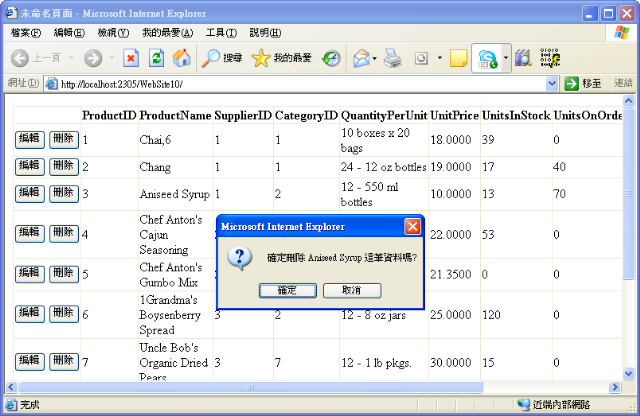
Task: Click the vertical scrollbar up arrow
Action: tap(629, 100)
